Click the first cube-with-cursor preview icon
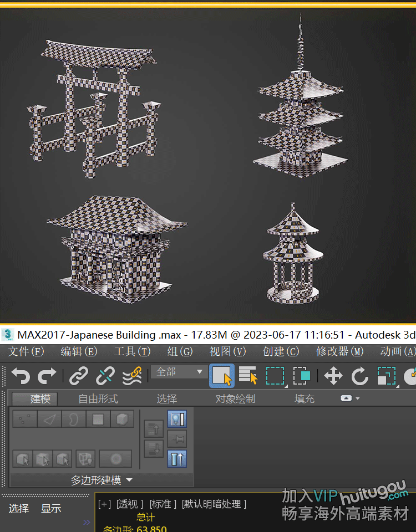Viewport: 416px width, 532px height. pyautogui.click(x=23, y=459)
